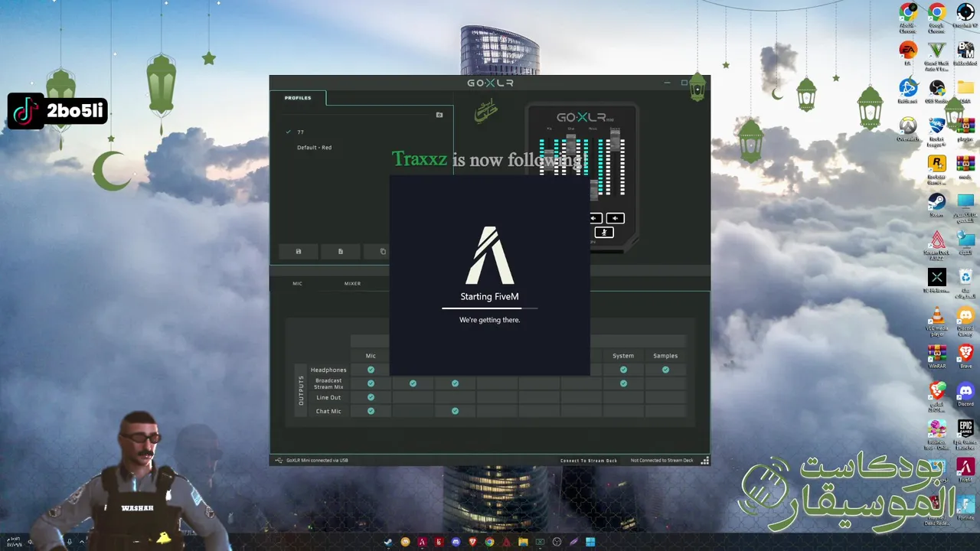Viewport: 980px width, 551px height.
Task: Enable Chat Mic routing for Samples
Action: pyautogui.click(x=665, y=411)
